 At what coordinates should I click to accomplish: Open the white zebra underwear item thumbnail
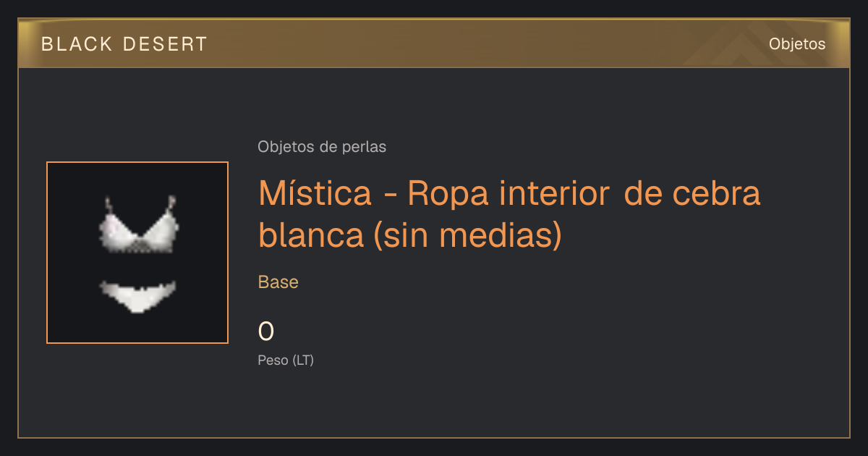[137, 253]
